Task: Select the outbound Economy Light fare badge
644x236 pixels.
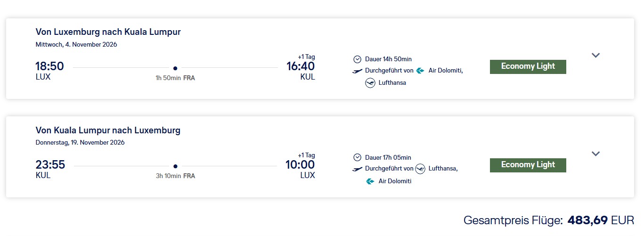Action: click(x=528, y=67)
